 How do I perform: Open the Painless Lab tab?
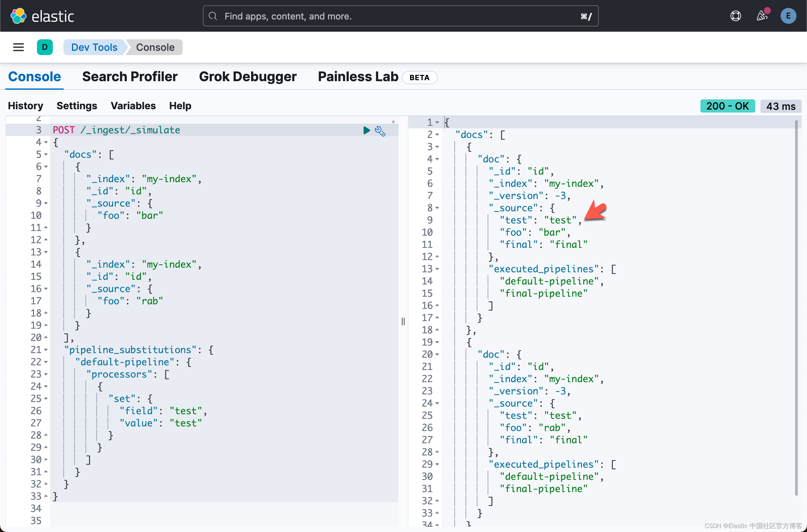358,77
